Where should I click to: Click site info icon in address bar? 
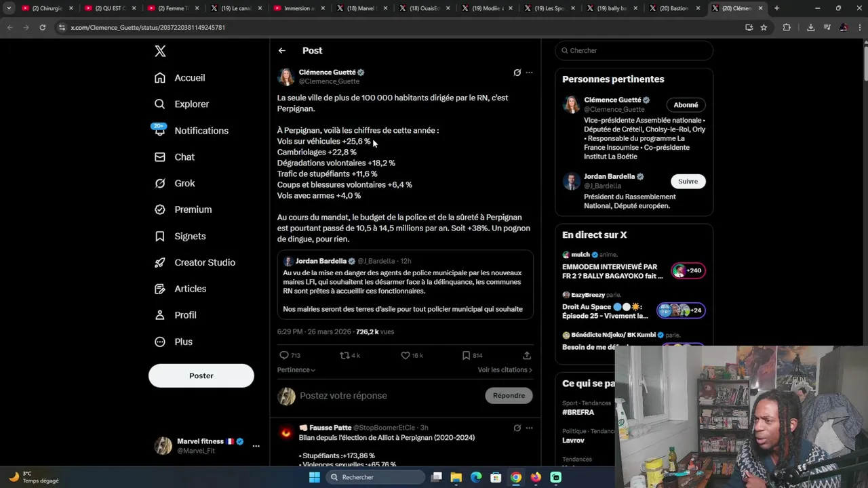(x=62, y=27)
